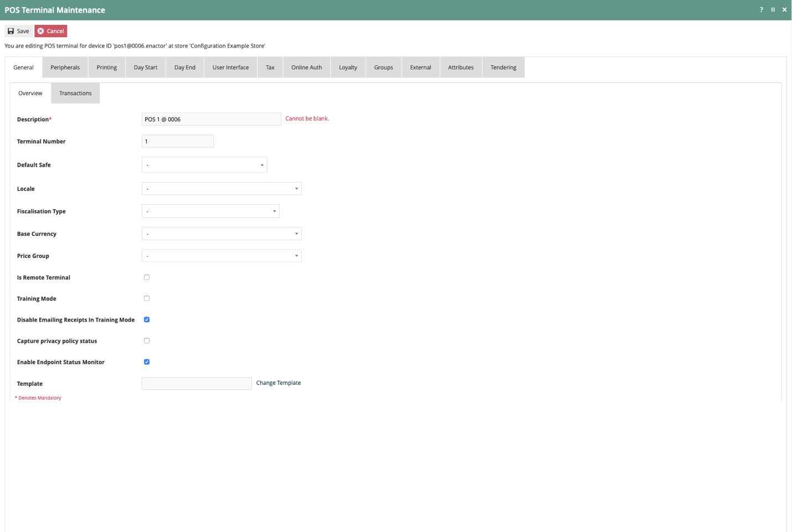792x532 pixels.
Task: Open the help question mark icon
Action: 762,9
